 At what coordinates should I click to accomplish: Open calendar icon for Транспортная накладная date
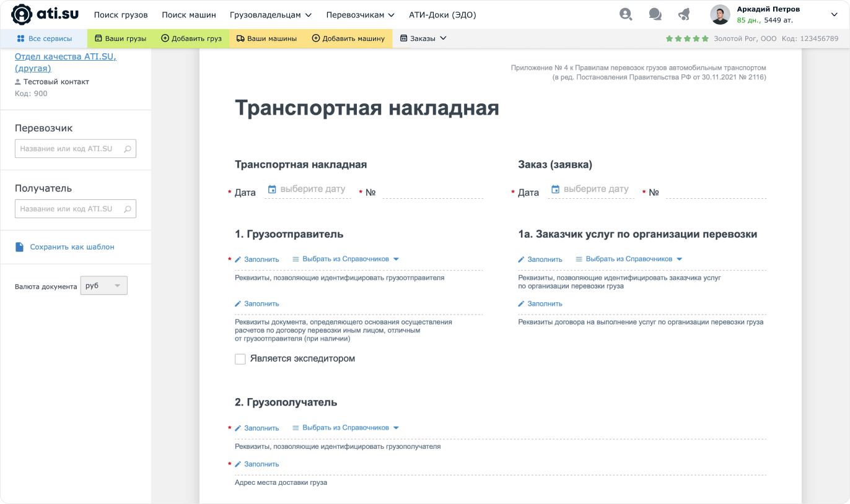tap(271, 189)
